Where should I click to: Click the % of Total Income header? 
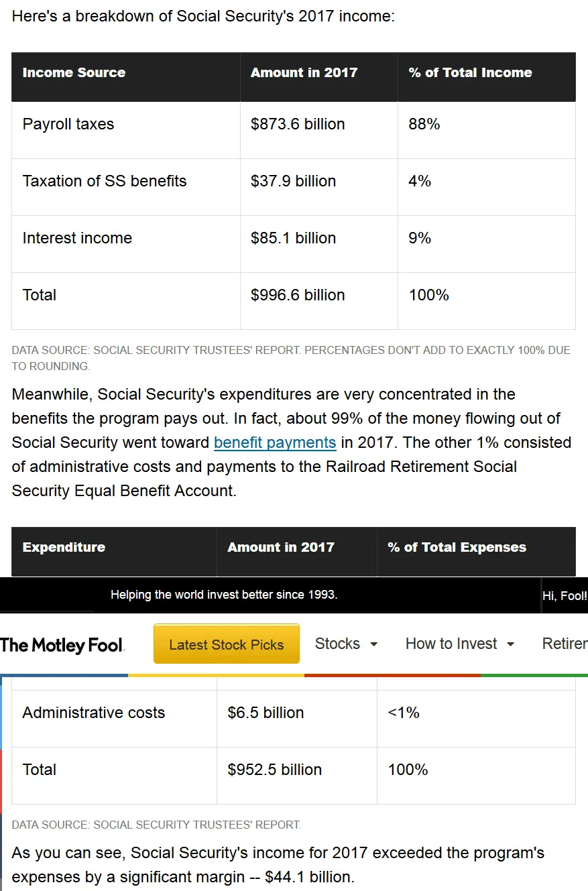470,72
